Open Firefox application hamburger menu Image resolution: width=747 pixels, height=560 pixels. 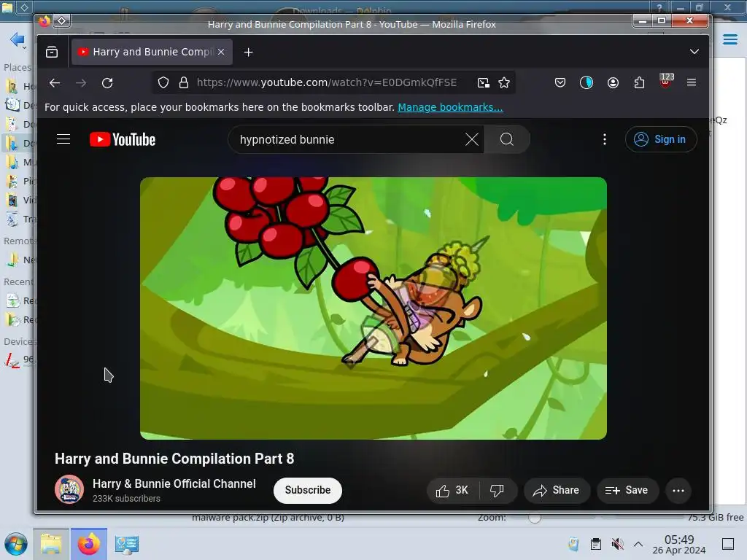[692, 83]
